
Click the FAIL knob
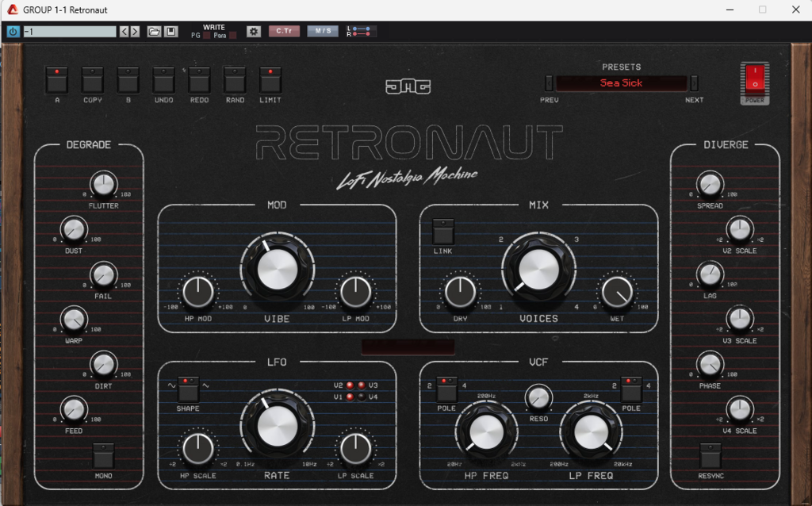point(103,274)
